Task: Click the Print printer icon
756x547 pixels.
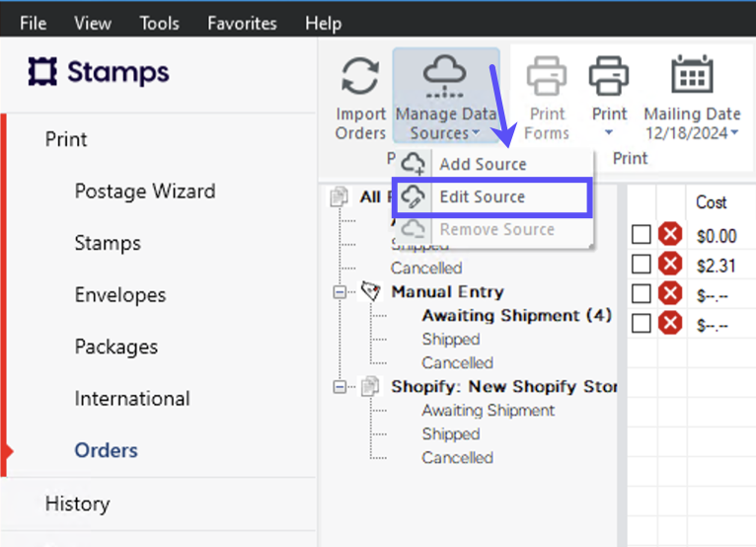Action: coord(609,76)
